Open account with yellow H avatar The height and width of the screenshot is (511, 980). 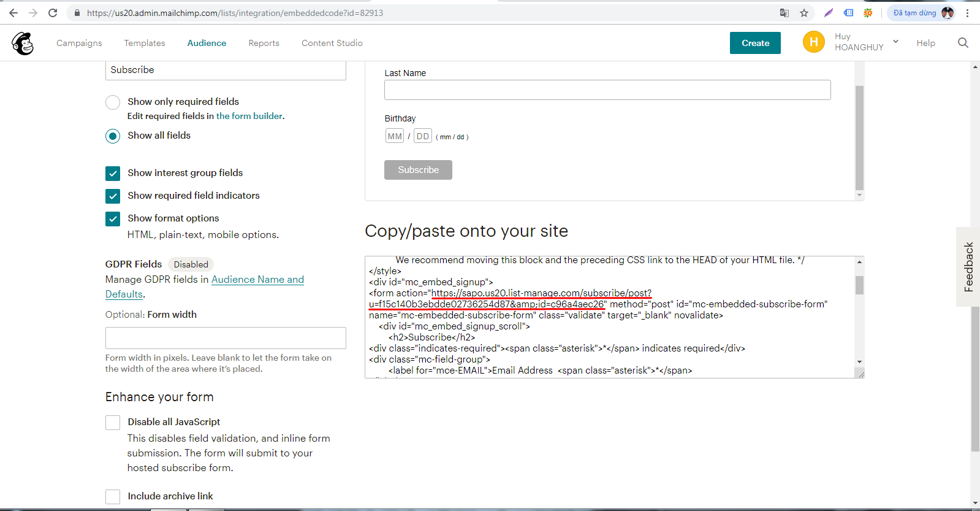coord(814,42)
